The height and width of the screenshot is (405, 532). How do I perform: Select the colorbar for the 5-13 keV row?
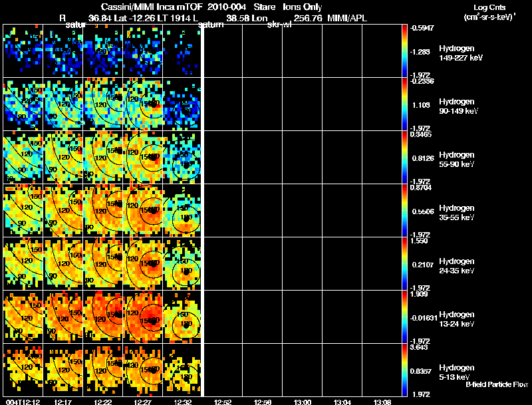[404, 370]
